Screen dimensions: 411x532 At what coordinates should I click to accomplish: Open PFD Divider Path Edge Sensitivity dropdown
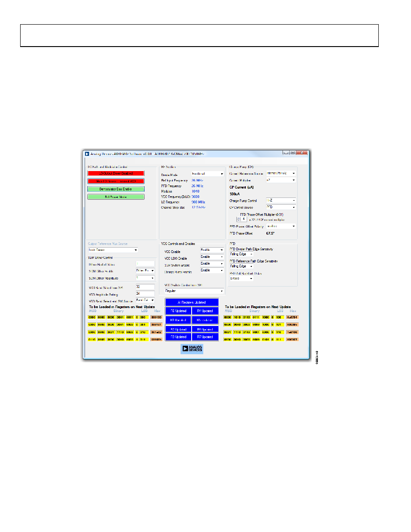coord(241,254)
